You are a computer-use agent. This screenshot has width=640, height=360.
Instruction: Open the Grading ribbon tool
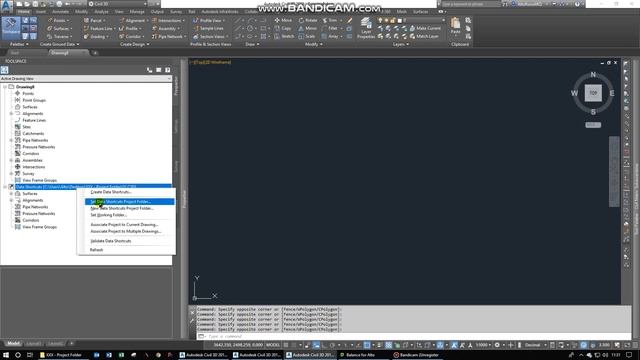(96, 37)
